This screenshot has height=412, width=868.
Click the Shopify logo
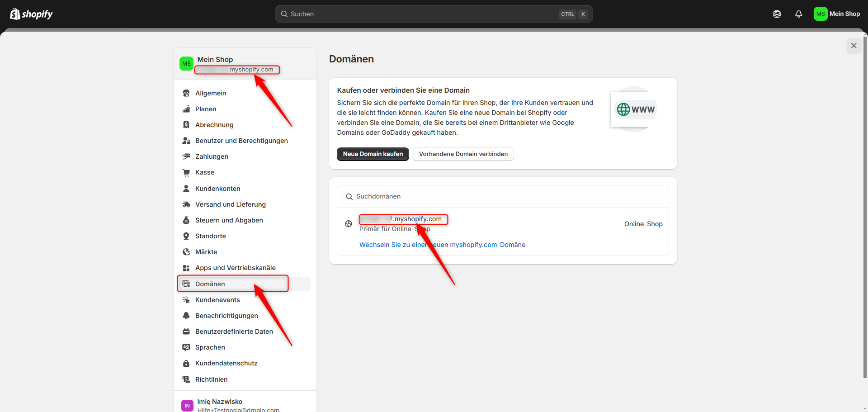point(31,14)
